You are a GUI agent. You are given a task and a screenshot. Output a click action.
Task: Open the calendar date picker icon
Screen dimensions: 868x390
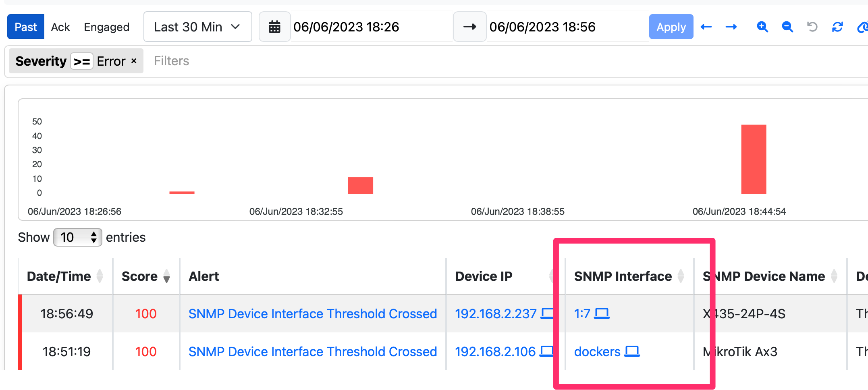coord(274,27)
